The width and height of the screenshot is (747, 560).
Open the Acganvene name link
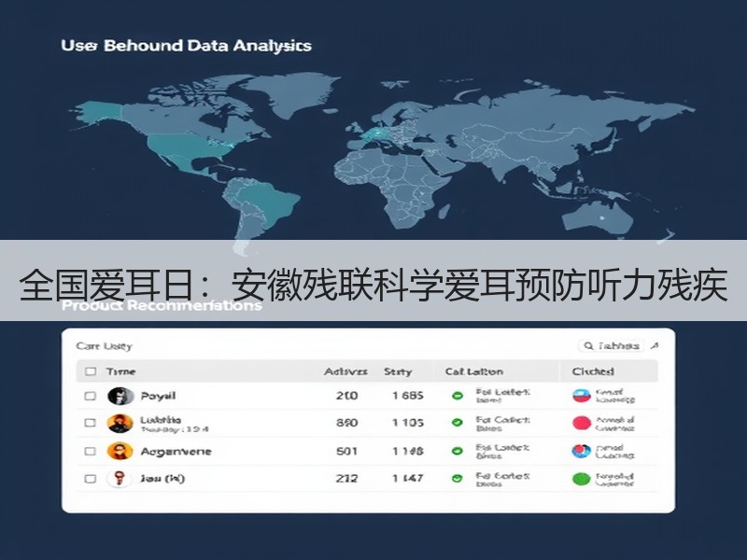click(x=176, y=452)
